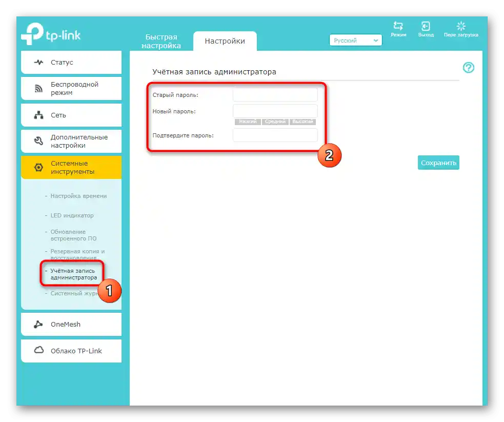504x422 pixels.
Task: Select Учётная запись администратора submenu item
Action: pos(74,274)
